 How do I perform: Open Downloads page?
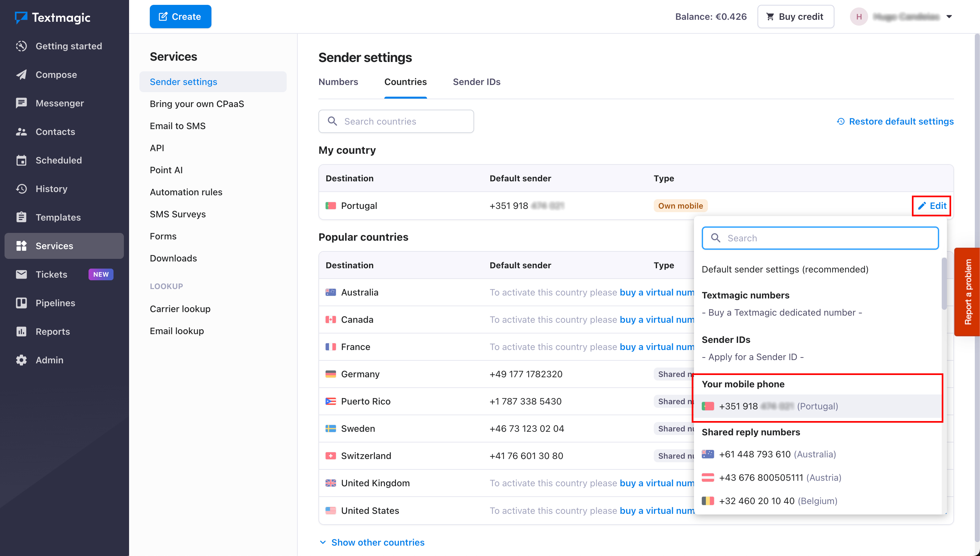click(x=173, y=259)
